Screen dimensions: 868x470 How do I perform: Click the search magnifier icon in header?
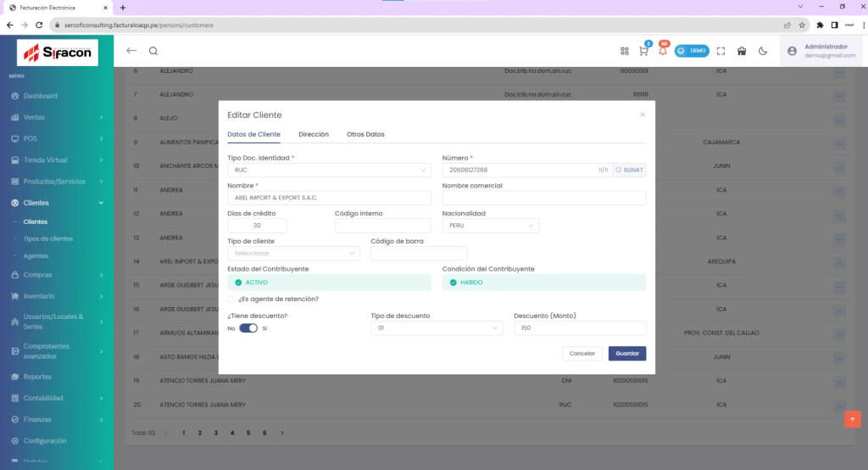tap(153, 51)
